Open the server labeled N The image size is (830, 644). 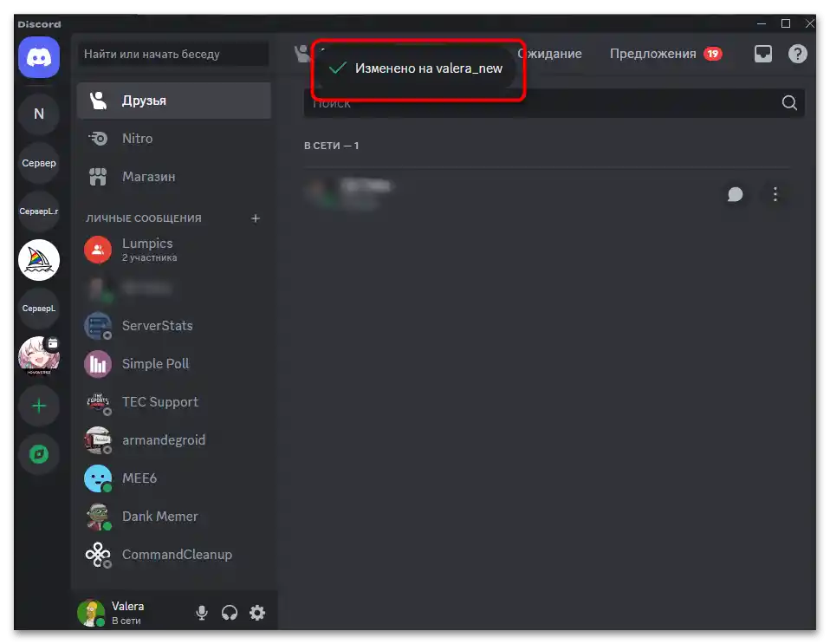pyautogui.click(x=39, y=114)
